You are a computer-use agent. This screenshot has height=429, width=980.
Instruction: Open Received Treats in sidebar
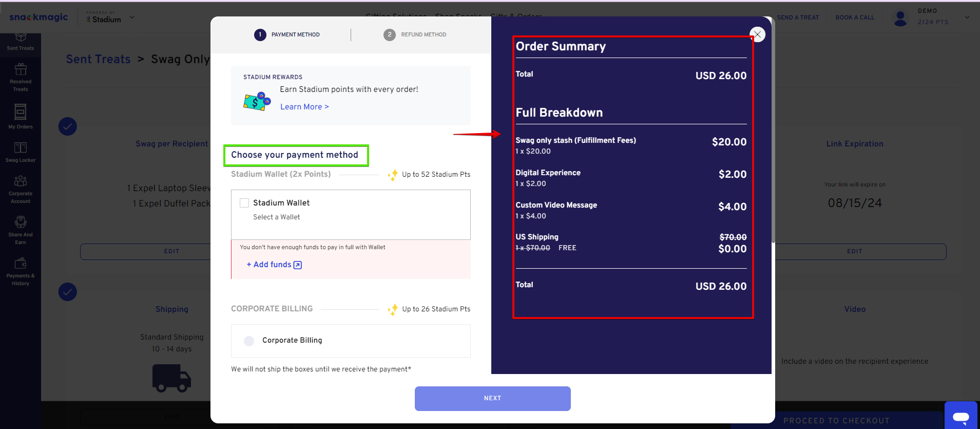tap(21, 76)
